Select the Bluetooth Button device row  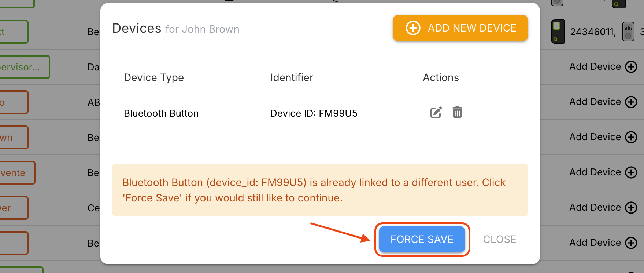(x=161, y=113)
